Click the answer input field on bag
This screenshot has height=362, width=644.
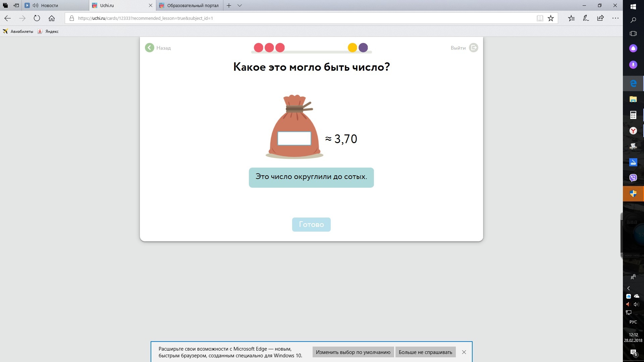click(x=294, y=138)
